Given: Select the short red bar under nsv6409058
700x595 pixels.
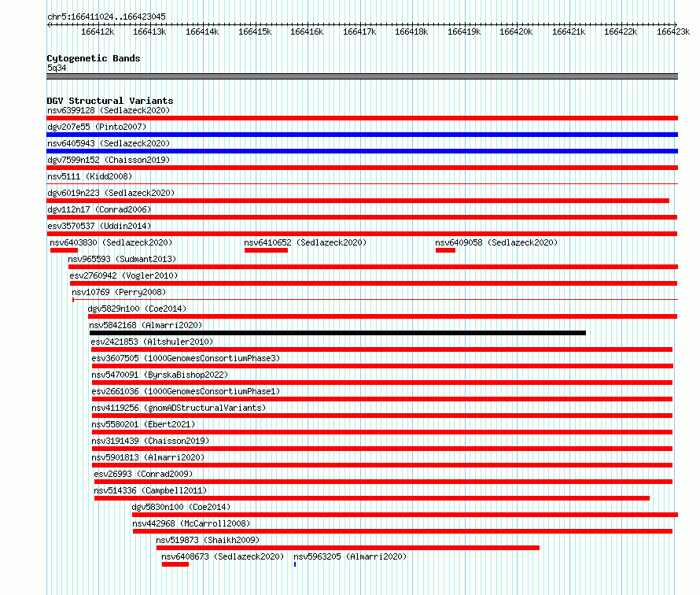Looking at the screenshot, I should (445, 250).
